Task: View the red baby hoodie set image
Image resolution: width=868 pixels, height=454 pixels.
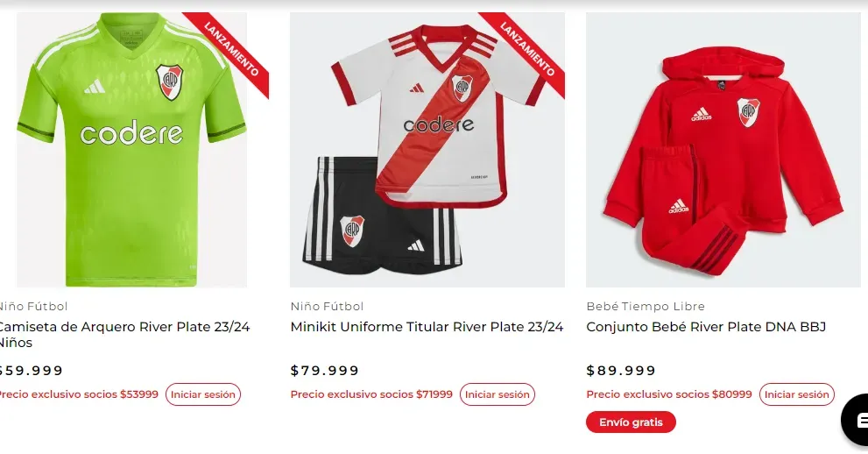Action: (x=723, y=150)
